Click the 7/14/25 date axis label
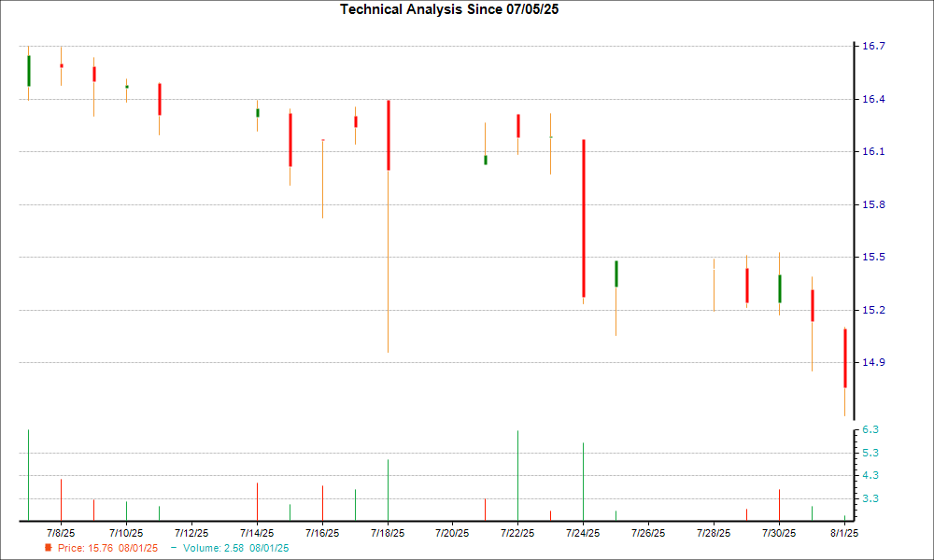Image resolution: width=934 pixels, height=560 pixels. pyautogui.click(x=257, y=533)
